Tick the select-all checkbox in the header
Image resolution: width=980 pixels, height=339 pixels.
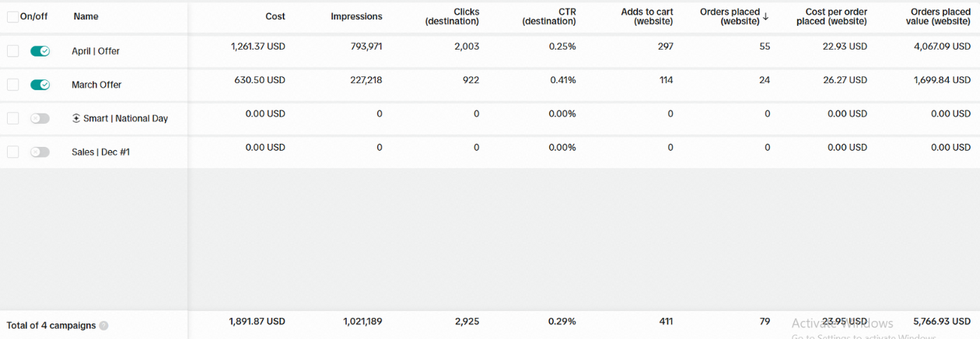pos(12,16)
